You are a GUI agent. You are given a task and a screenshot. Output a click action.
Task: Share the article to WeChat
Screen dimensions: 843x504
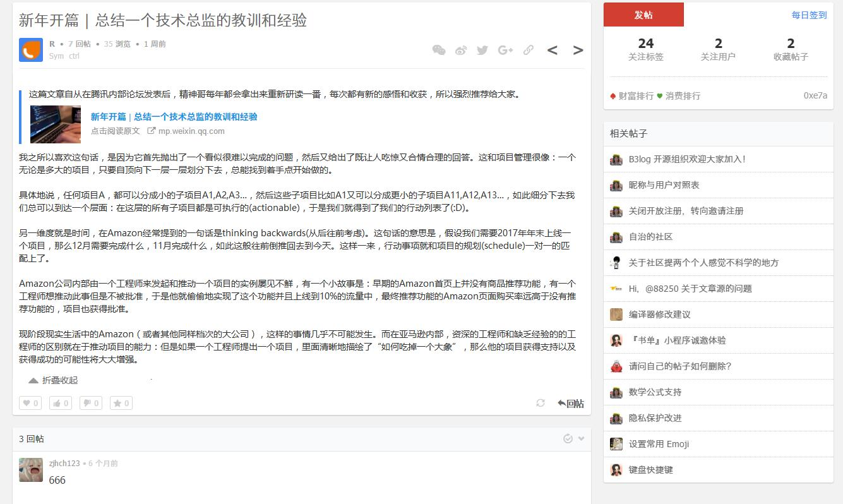click(x=439, y=50)
